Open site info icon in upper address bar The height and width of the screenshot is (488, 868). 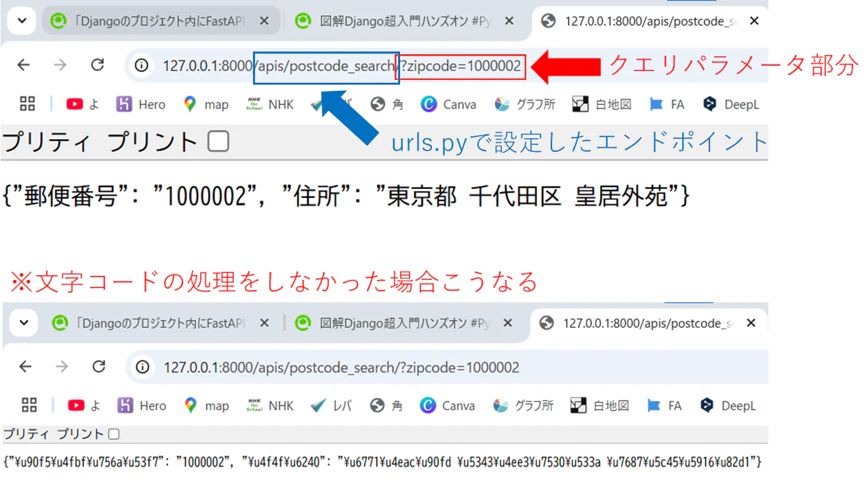141,66
